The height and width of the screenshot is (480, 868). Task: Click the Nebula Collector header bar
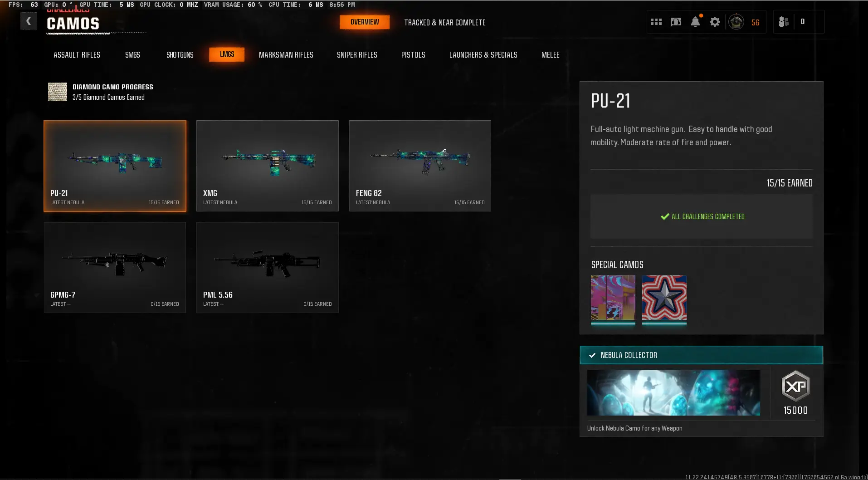tap(701, 355)
